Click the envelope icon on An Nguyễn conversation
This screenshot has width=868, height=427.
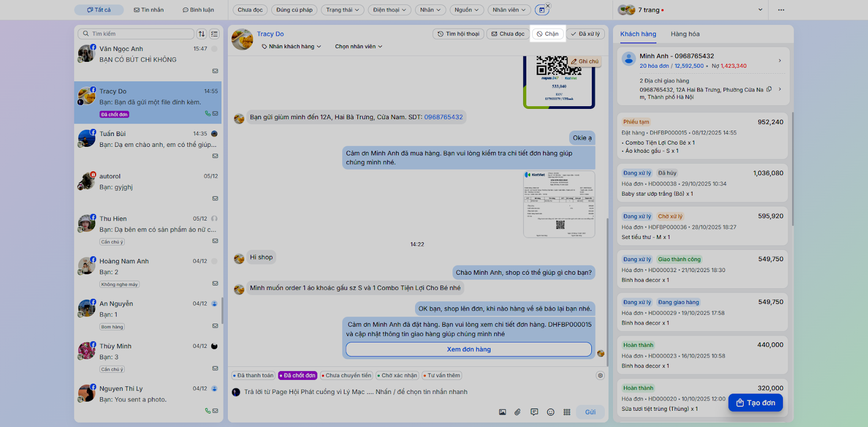pyautogui.click(x=215, y=326)
